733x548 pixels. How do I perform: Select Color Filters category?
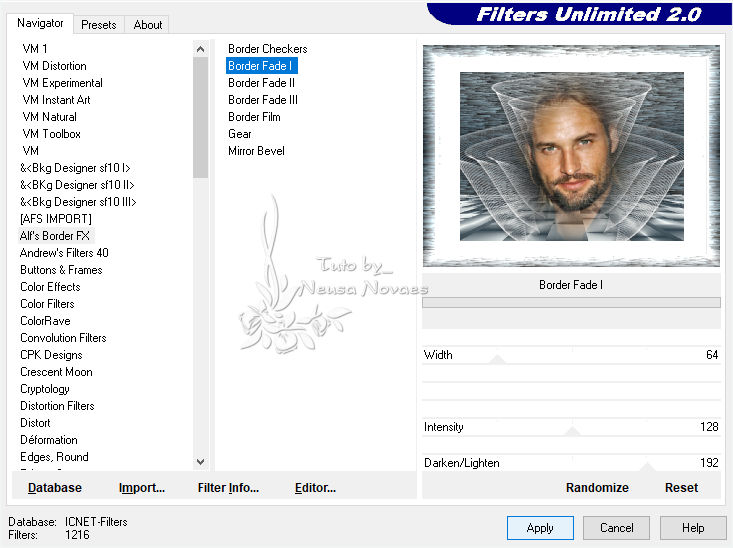(47, 304)
